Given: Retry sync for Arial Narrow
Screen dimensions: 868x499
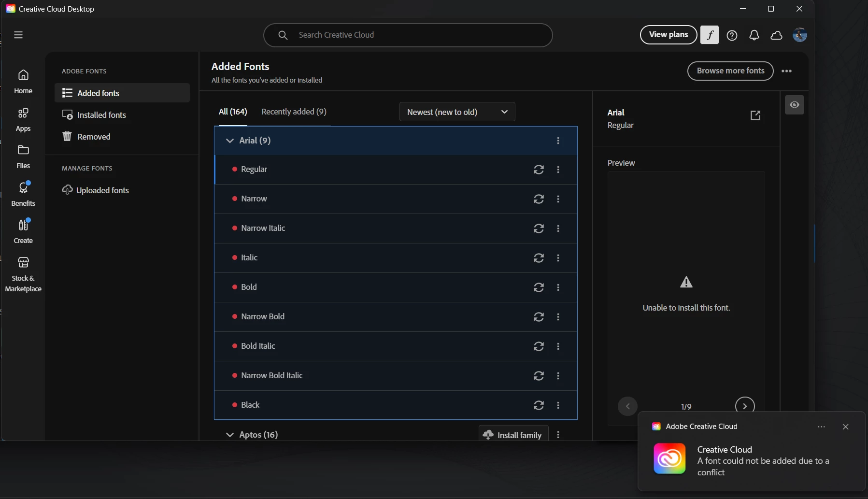Looking at the screenshot, I should pyautogui.click(x=539, y=199).
